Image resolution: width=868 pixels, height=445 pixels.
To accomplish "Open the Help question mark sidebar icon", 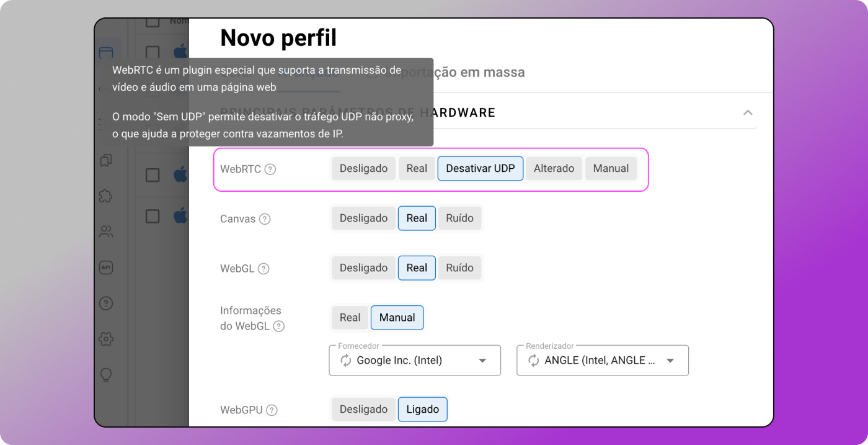I will [106, 303].
